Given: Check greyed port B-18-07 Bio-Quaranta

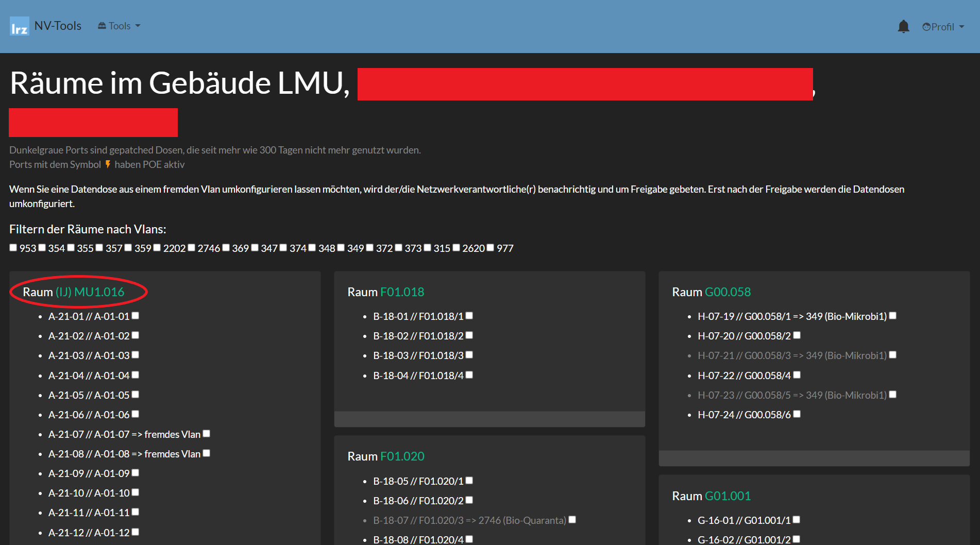Looking at the screenshot, I should pos(572,520).
